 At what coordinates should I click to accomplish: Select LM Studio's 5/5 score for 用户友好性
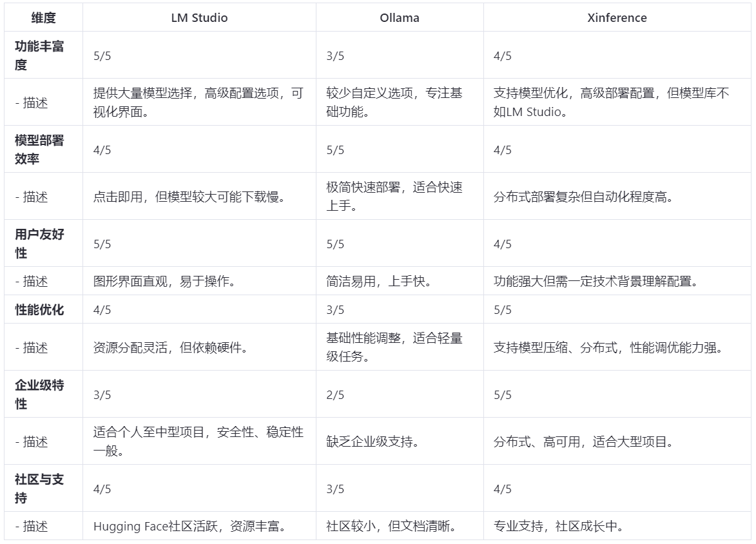point(102,244)
